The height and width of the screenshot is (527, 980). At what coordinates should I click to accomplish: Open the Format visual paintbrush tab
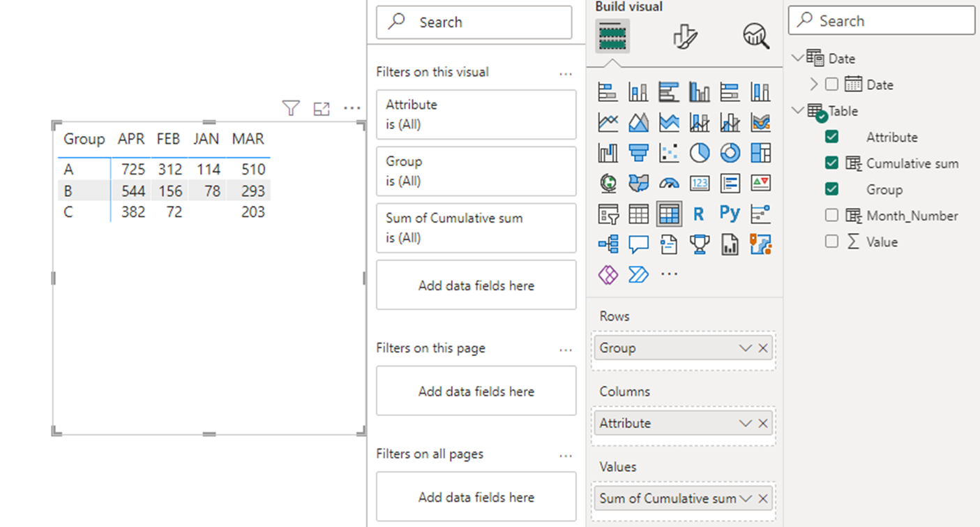coord(685,36)
